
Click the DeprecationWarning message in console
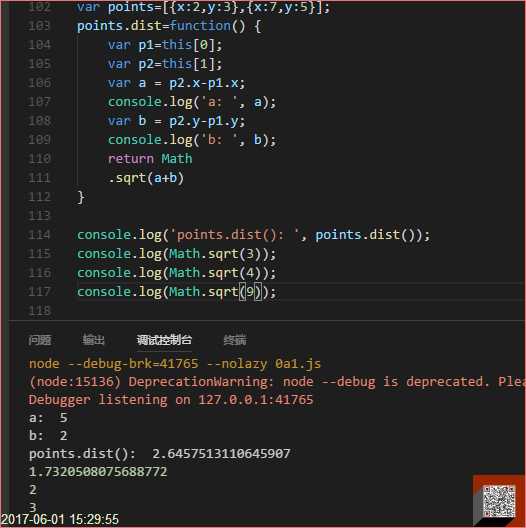277,382
